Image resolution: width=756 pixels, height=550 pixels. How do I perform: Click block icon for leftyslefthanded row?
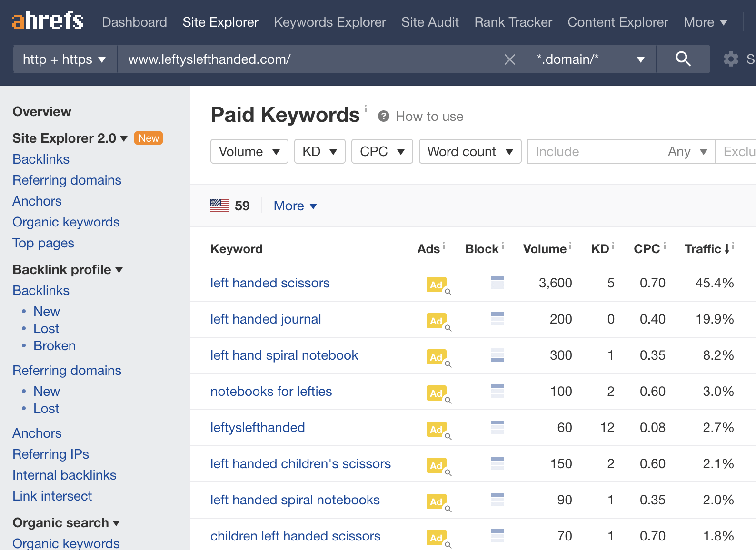[x=497, y=427]
